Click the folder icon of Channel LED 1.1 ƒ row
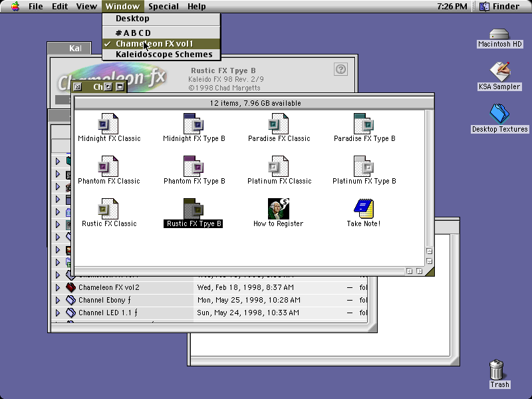Image resolution: width=532 pixels, height=399 pixels. point(70,313)
